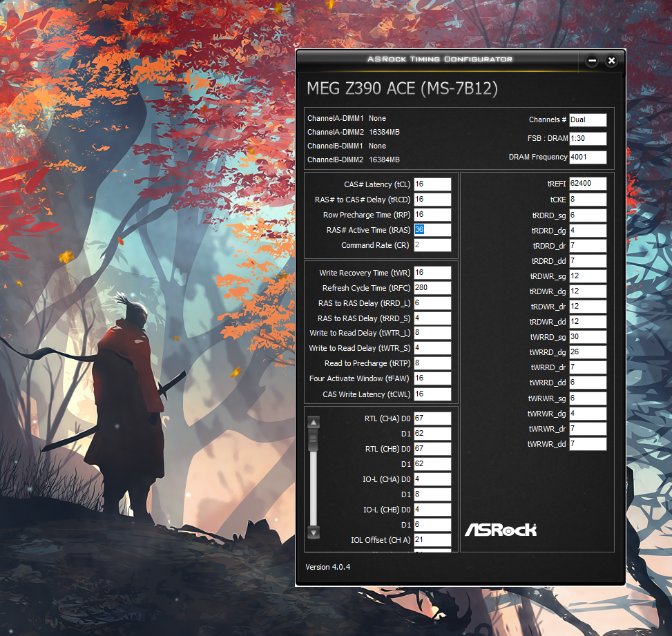The image size is (672, 636).
Task: Focus the IO-L (CHB) D0 field
Action: (432, 510)
